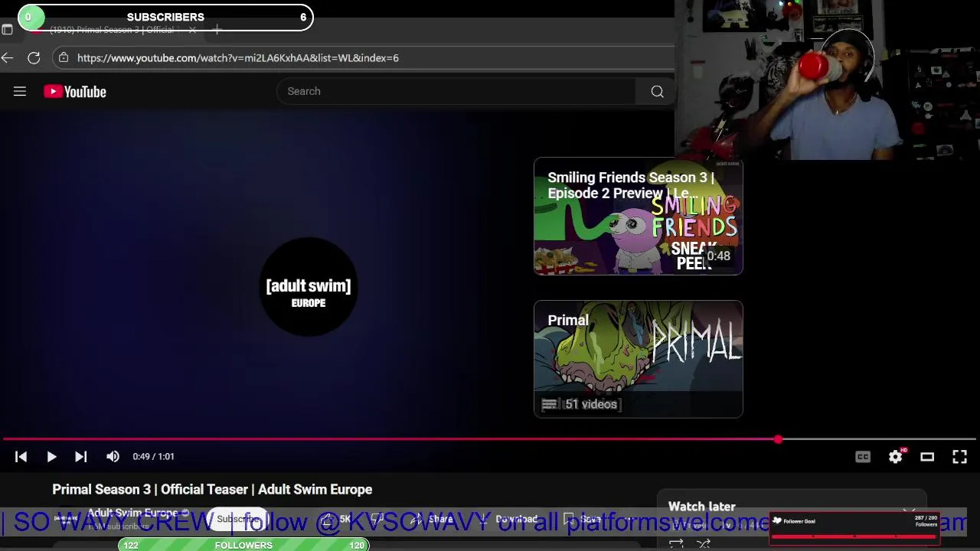980x551 pixels.
Task: Open the player settings gear
Action: (896, 456)
